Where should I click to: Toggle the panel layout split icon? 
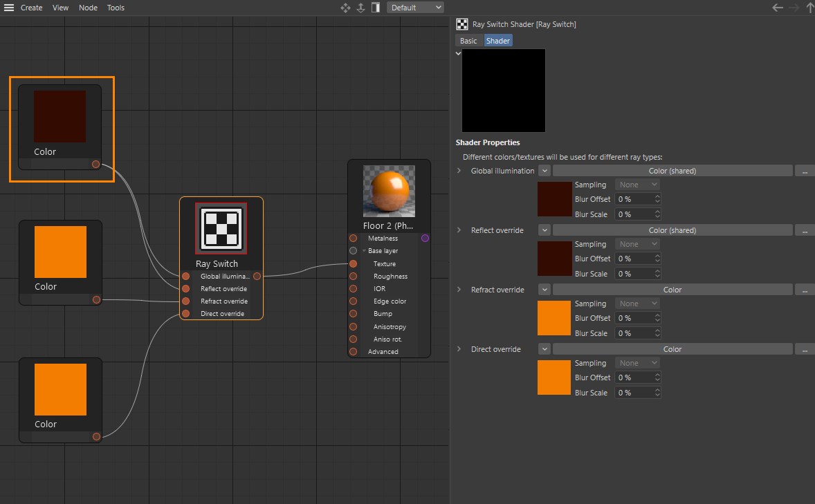[x=376, y=8]
